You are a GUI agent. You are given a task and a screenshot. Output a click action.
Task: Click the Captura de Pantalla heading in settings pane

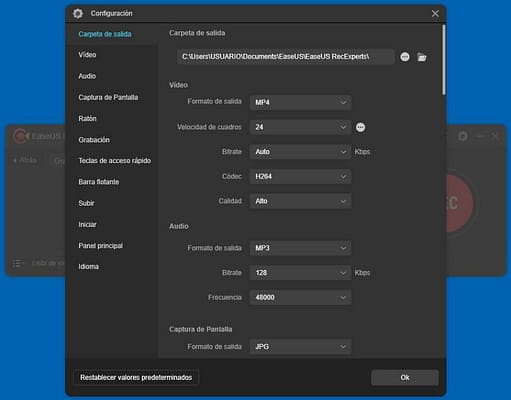tap(200, 329)
